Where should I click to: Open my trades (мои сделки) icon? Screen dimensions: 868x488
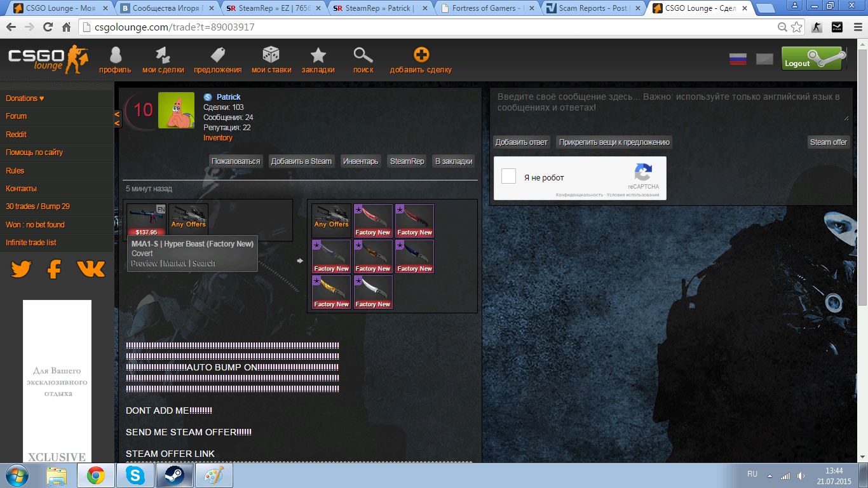(x=163, y=57)
